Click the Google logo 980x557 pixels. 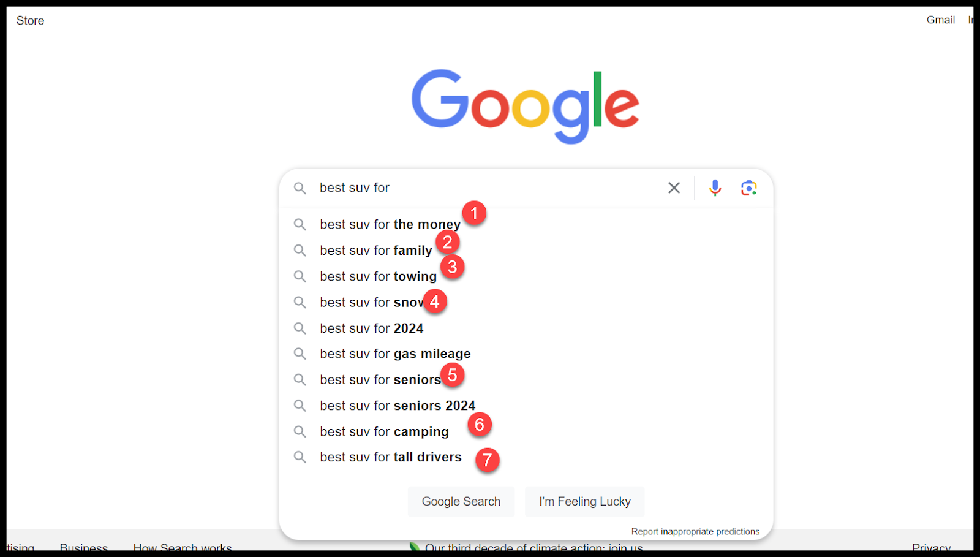(525, 106)
